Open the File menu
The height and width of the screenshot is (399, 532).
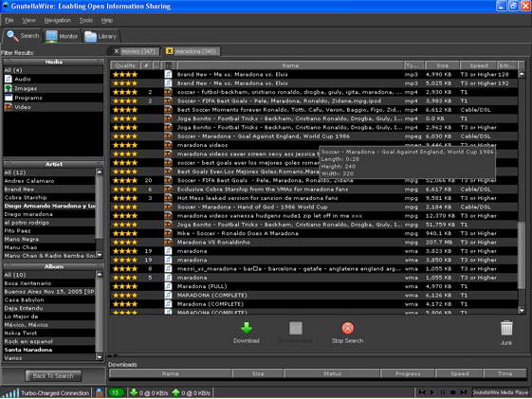pos(9,20)
